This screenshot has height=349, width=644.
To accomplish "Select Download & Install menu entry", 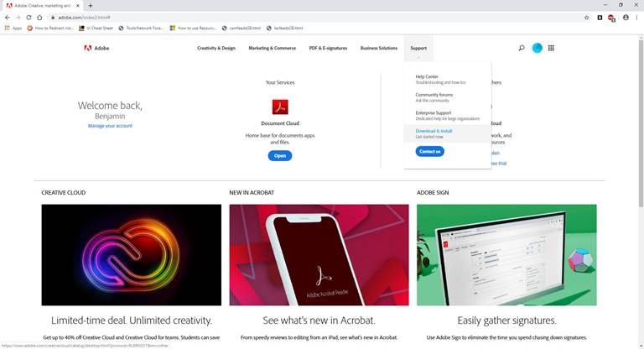I will click(x=434, y=131).
